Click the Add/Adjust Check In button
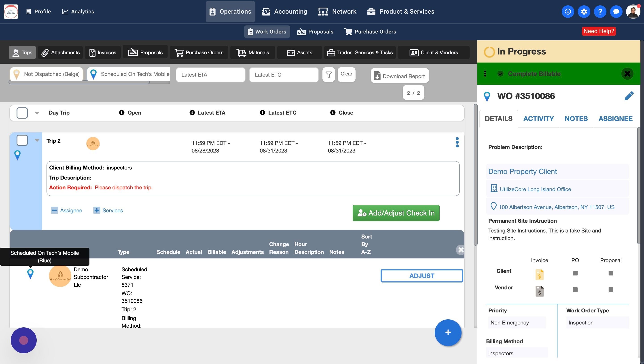Screen dimensions: 644x364 click(396, 213)
